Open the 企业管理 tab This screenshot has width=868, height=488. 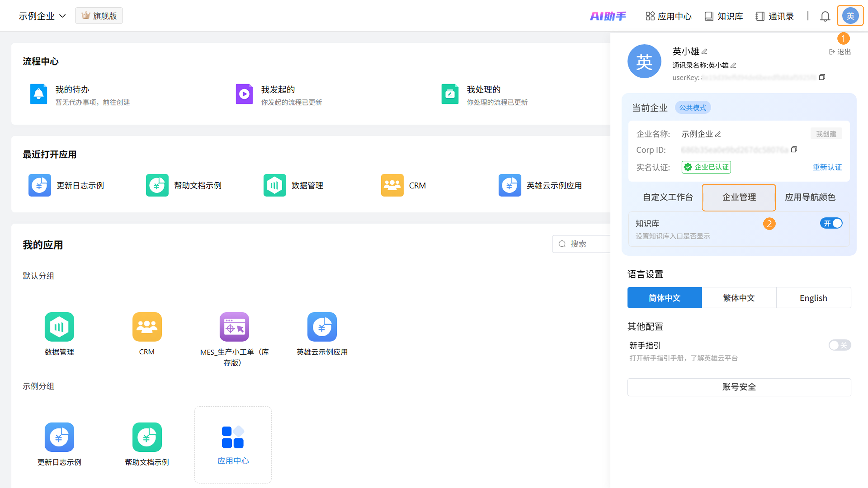739,197
